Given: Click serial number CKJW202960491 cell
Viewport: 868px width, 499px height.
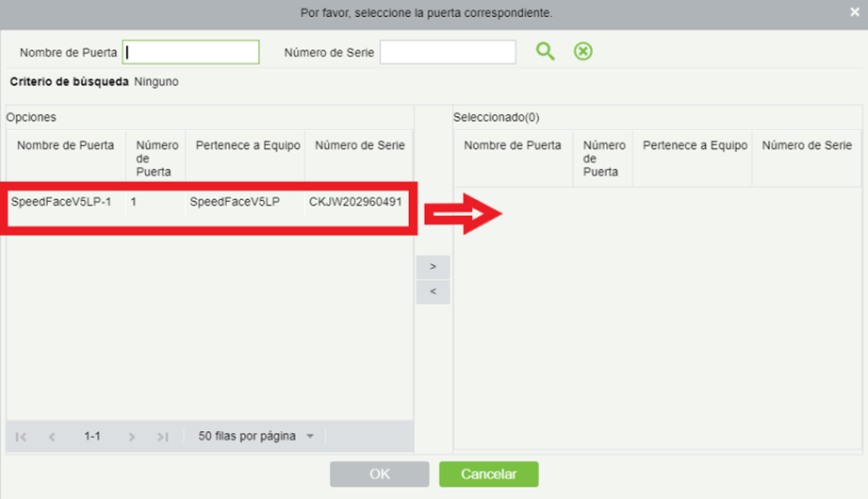Looking at the screenshot, I should [x=355, y=202].
